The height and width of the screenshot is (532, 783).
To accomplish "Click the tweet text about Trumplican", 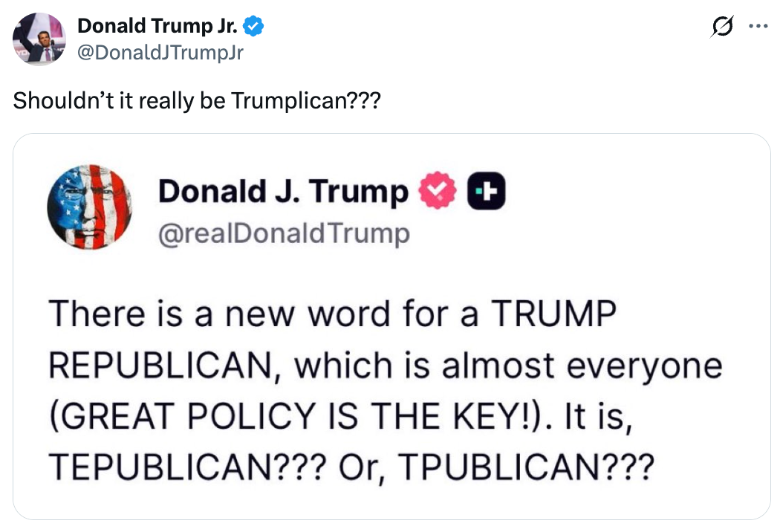I will pyautogui.click(x=196, y=100).
